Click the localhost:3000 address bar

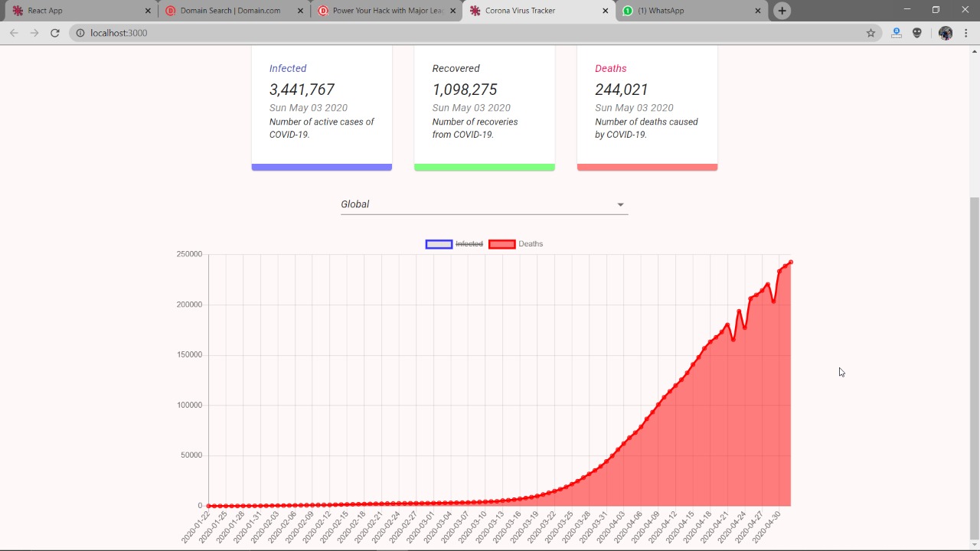[x=475, y=33]
